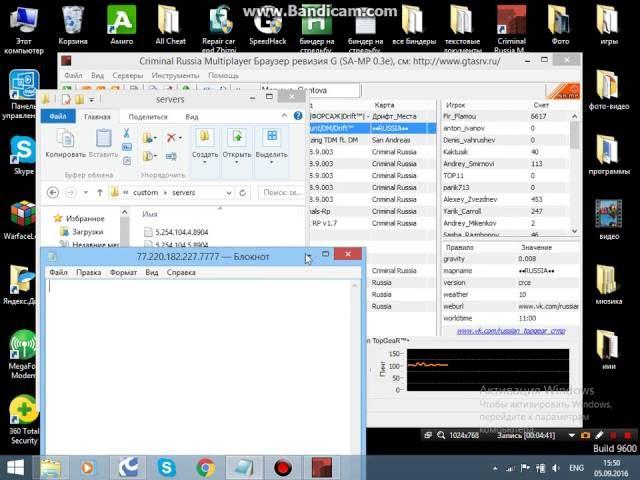Open the Файл tab in Explorer
This screenshot has height=480, width=640.
coord(58,116)
